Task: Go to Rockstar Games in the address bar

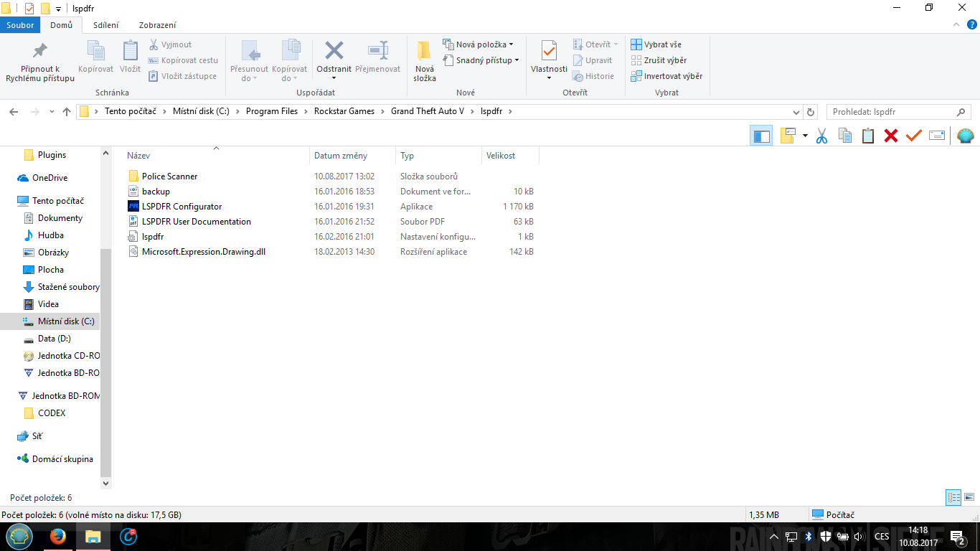Action: click(344, 112)
